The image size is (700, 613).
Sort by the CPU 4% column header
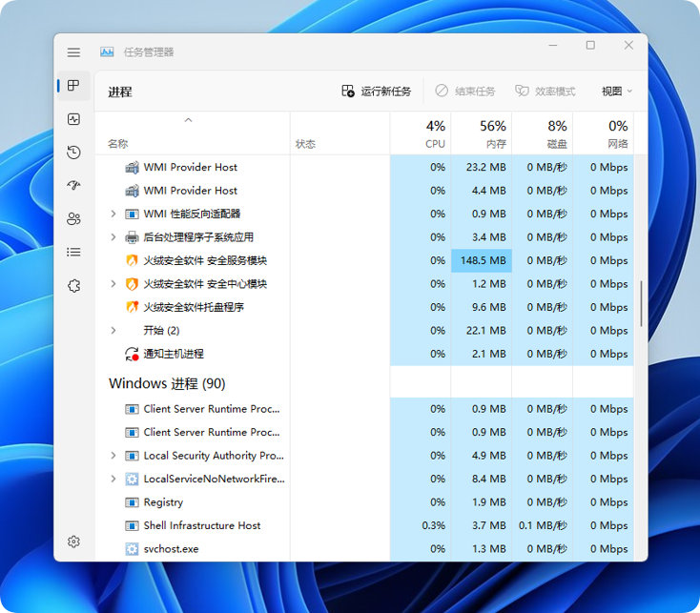(x=421, y=133)
